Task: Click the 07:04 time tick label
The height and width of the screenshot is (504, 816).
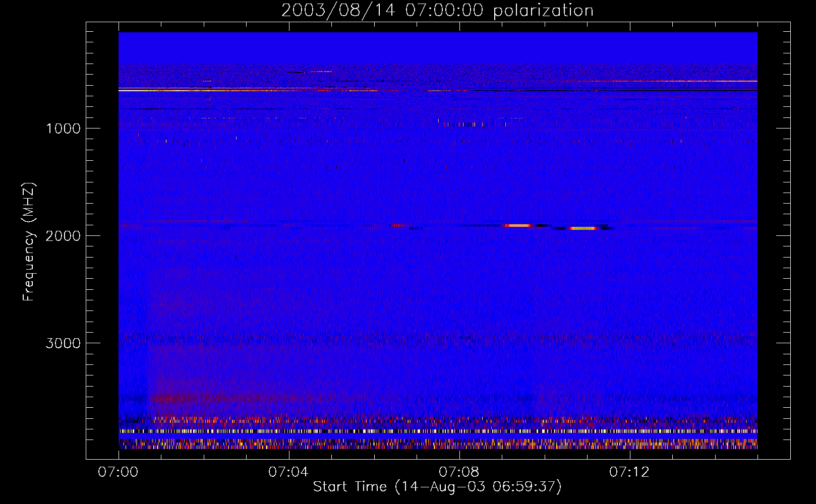Action: tap(288, 472)
